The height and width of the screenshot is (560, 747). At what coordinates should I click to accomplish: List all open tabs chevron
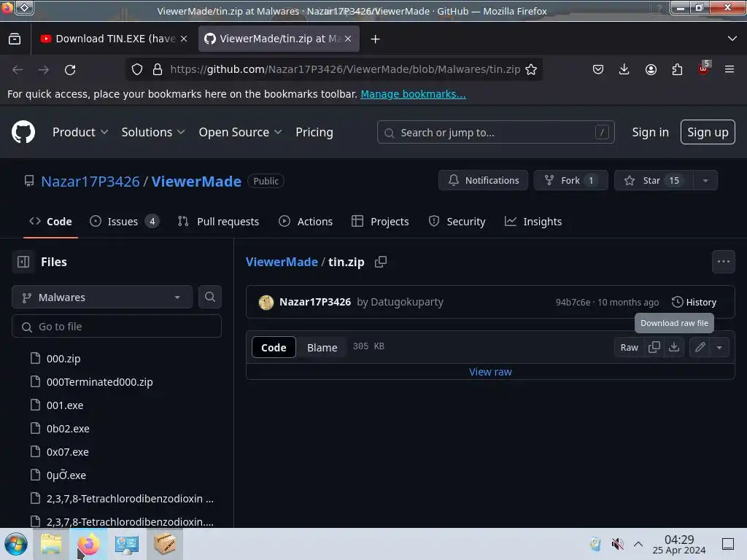pyautogui.click(x=732, y=39)
